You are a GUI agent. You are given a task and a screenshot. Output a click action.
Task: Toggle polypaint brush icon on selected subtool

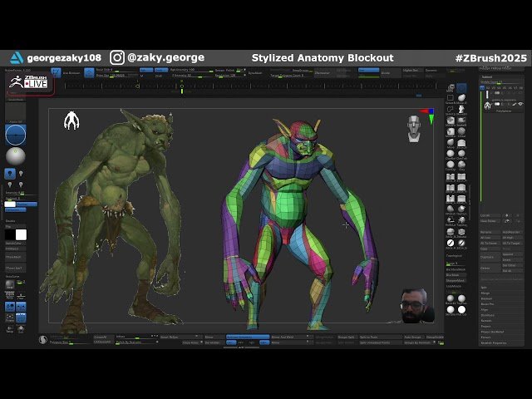[x=515, y=104]
